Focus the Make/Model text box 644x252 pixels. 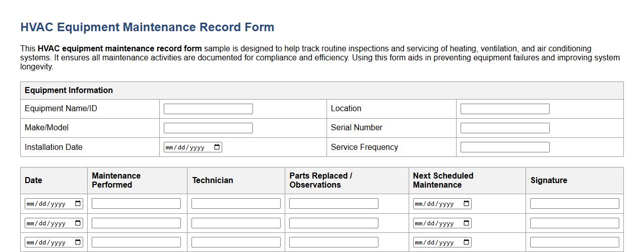click(x=208, y=128)
